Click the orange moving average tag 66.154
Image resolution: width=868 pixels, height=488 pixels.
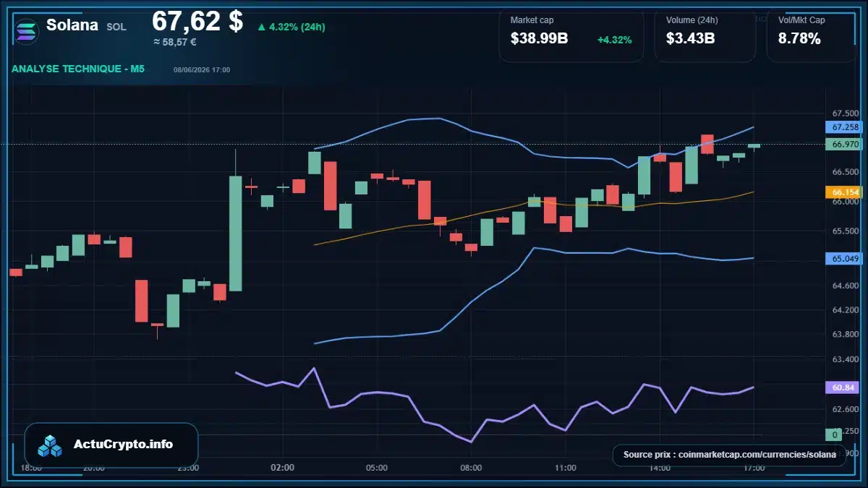click(845, 192)
